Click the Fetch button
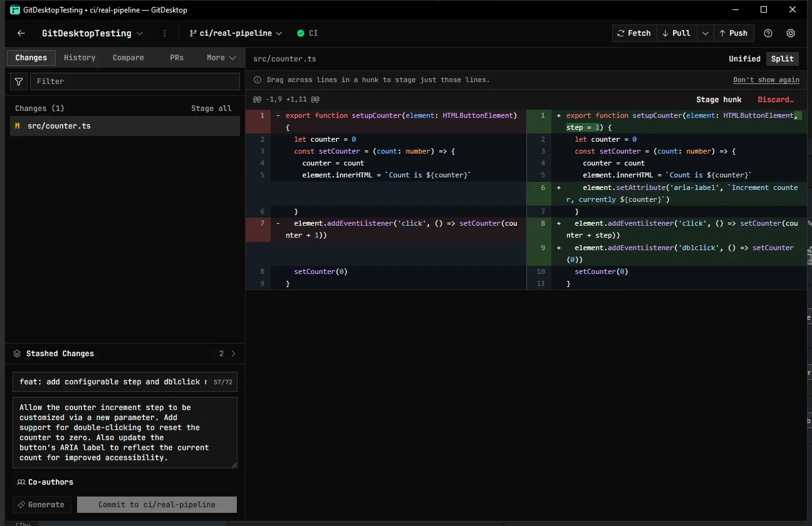812x526 pixels. coord(634,33)
